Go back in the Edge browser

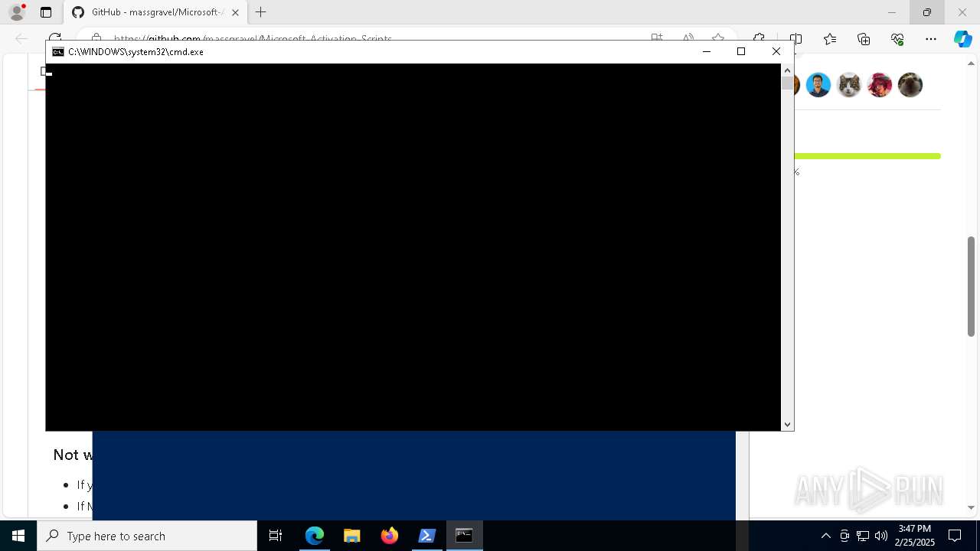[21, 39]
